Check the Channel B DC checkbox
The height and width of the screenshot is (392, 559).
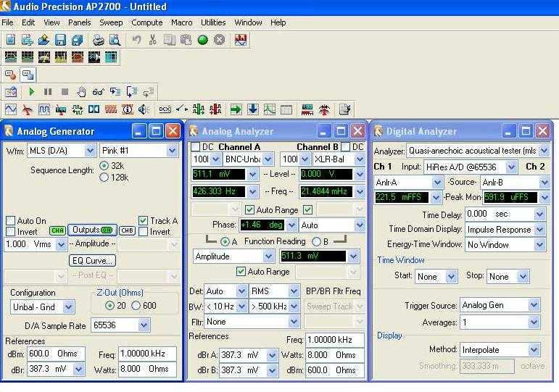pyautogui.click(x=345, y=147)
